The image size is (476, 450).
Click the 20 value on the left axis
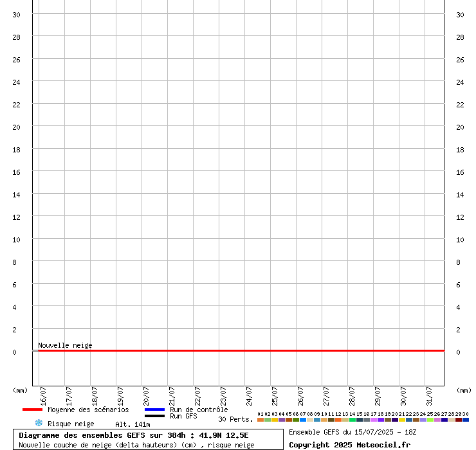[16, 127]
